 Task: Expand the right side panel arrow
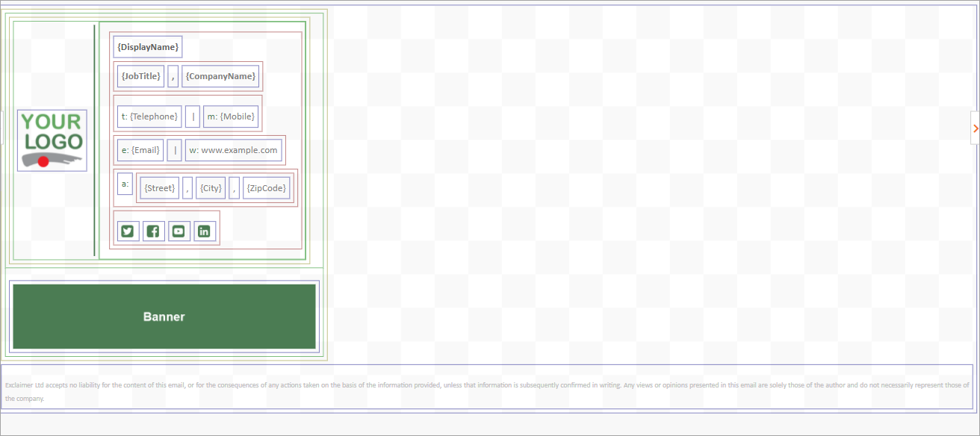click(975, 128)
